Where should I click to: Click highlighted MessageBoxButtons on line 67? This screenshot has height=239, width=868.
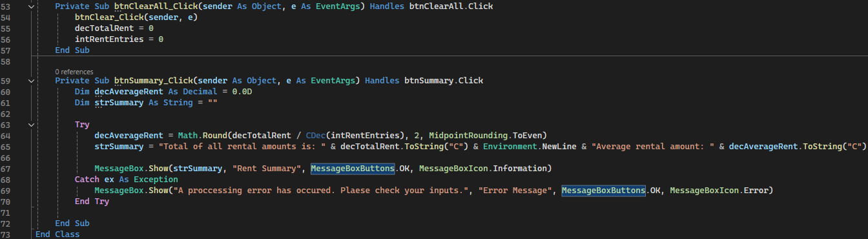click(x=352, y=169)
